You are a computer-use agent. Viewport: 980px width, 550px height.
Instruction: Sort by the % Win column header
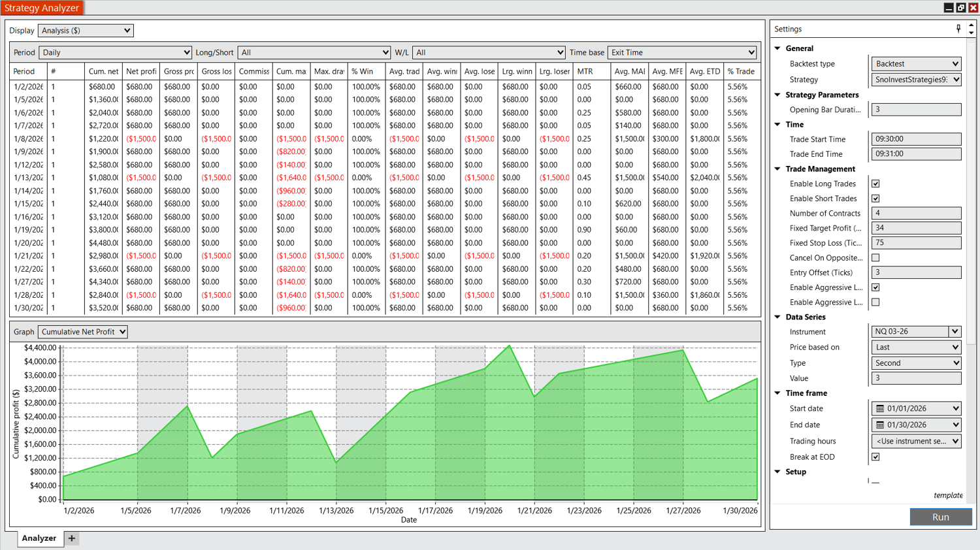(366, 71)
